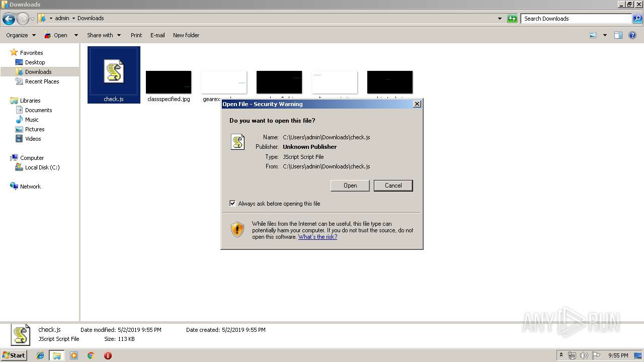The height and width of the screenshot is (362, 644).
Task: Select Downloads in navigation pane
Action: 38,72
